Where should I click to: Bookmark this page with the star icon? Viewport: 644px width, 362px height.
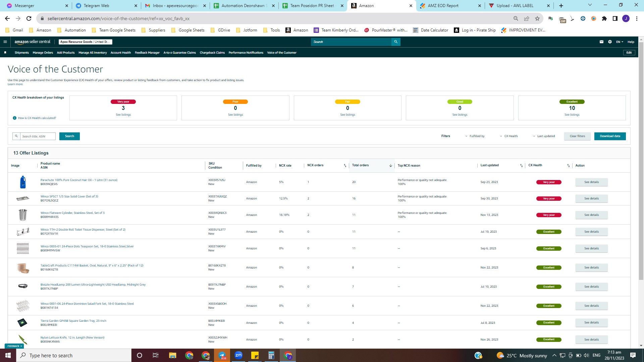pyautogui.click(x=537, y=18)
